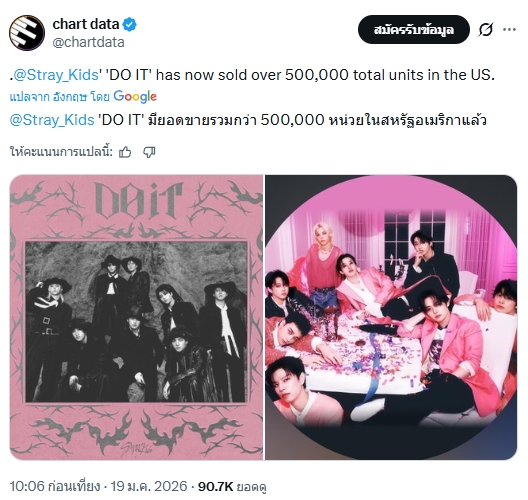Open the three-dot more options menu

click(509, 30)
